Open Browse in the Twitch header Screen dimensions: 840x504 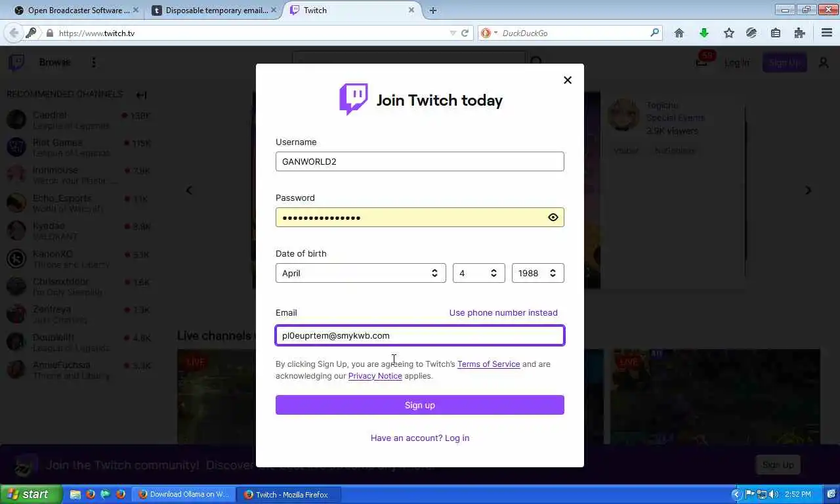click(x=54, y=62)
